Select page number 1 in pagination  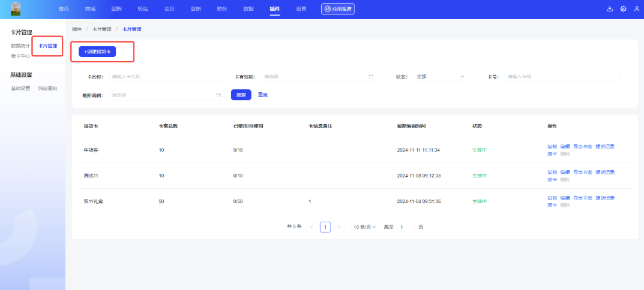[325, 227]
